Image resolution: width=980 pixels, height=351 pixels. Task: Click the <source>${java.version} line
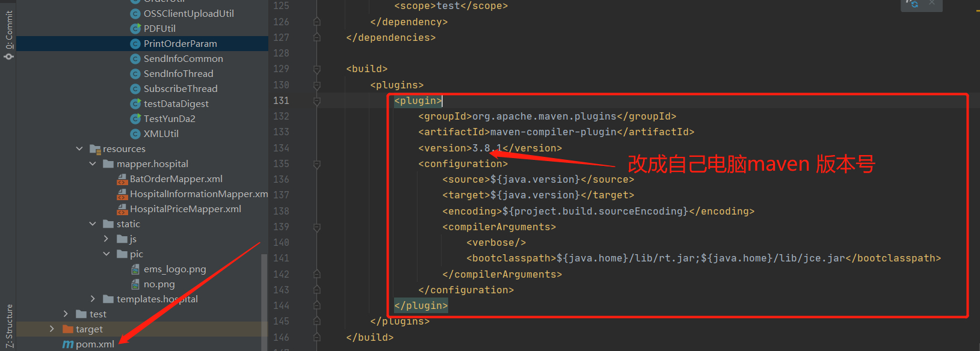coord(538,179)
